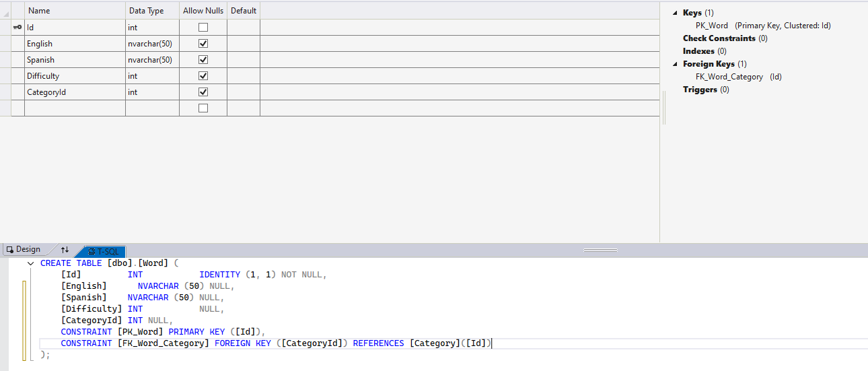Click [FK_Word_Category] in the SQL code

[164, 343]
